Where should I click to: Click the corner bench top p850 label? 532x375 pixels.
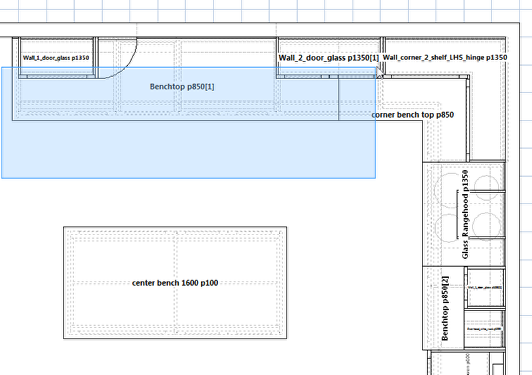pyautogui.click(x=413, y=115)
